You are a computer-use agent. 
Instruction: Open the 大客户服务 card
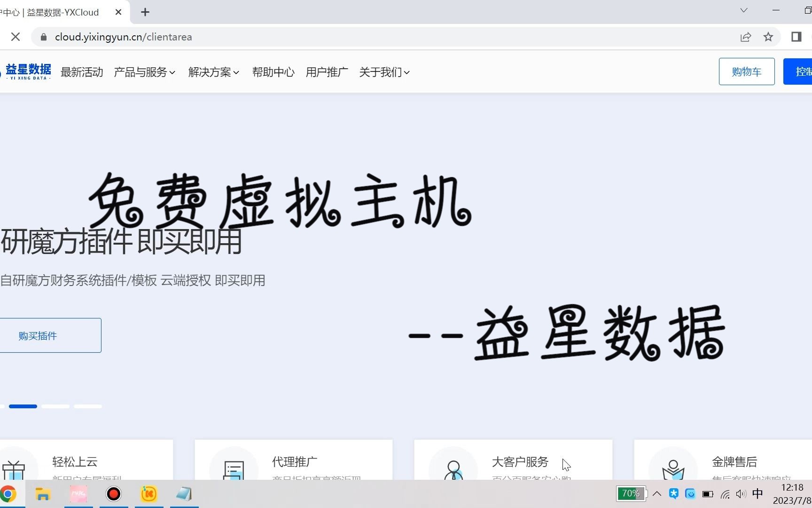click(x=513, y=460)
